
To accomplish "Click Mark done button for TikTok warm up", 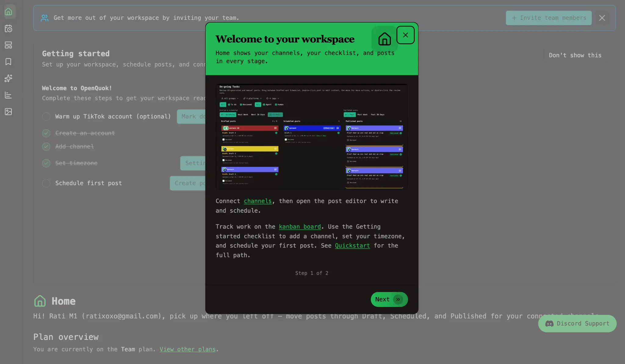I will click(192, 117).
